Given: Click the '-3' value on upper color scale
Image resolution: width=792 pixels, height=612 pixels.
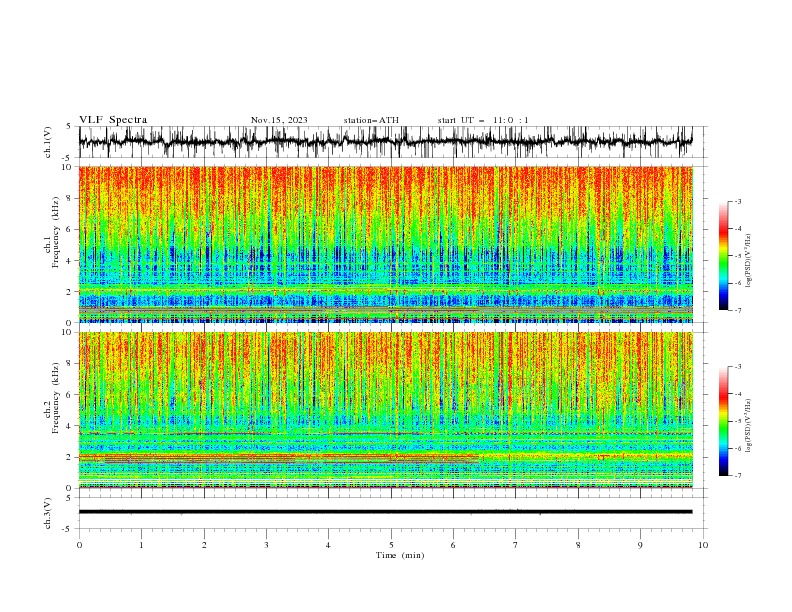Looking at the screenshot, I should tap(737, 201).
